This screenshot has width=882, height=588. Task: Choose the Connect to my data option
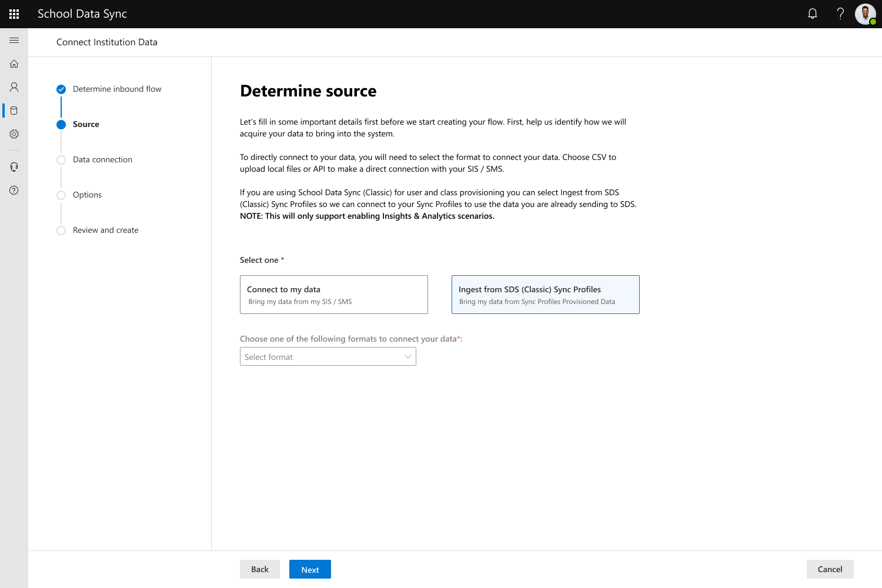coord(334,295)
